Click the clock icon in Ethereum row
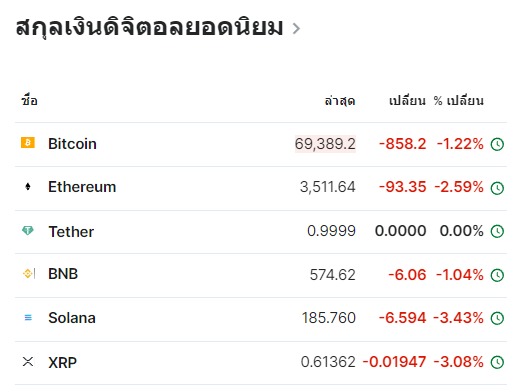 pos(497,188)
